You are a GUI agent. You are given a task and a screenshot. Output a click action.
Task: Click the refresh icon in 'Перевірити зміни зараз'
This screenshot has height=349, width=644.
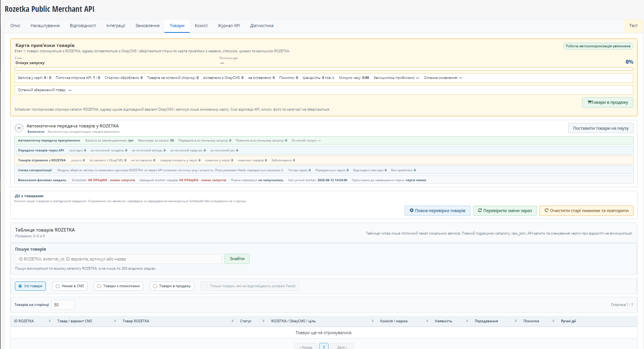[480, 210]
